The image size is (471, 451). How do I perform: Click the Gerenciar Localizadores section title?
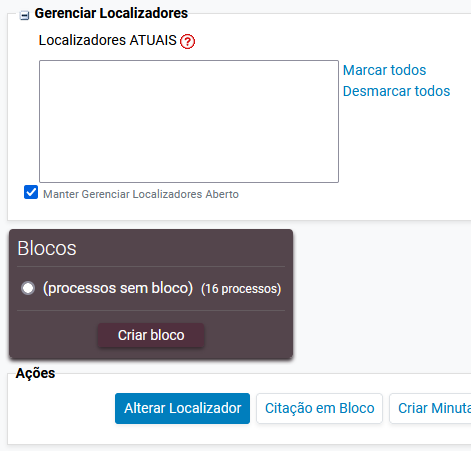111,13
